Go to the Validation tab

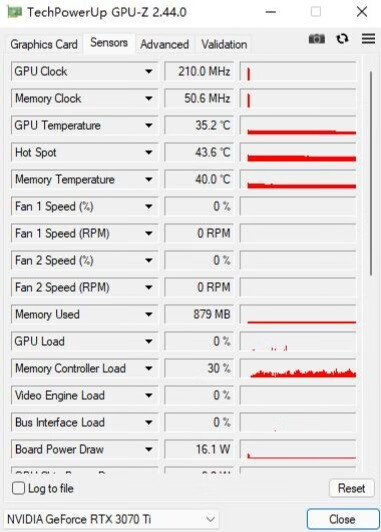(x=224, y=44)
